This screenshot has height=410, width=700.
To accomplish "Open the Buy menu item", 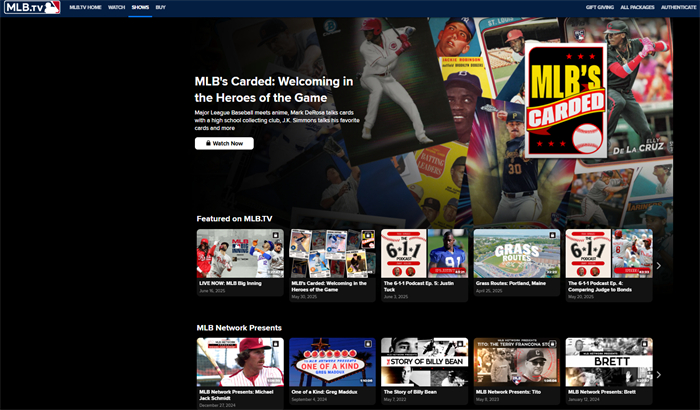I will point(161,8).
